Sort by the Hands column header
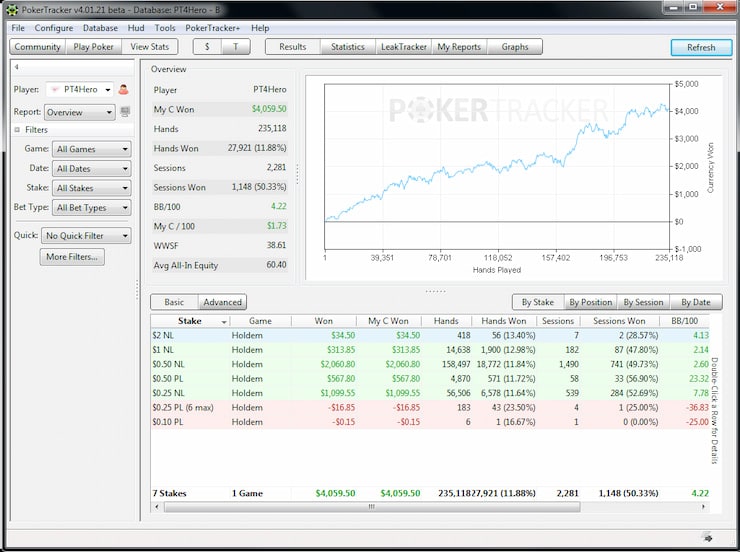The height and width of the screenshot is (552, 740). pos(446,321)
